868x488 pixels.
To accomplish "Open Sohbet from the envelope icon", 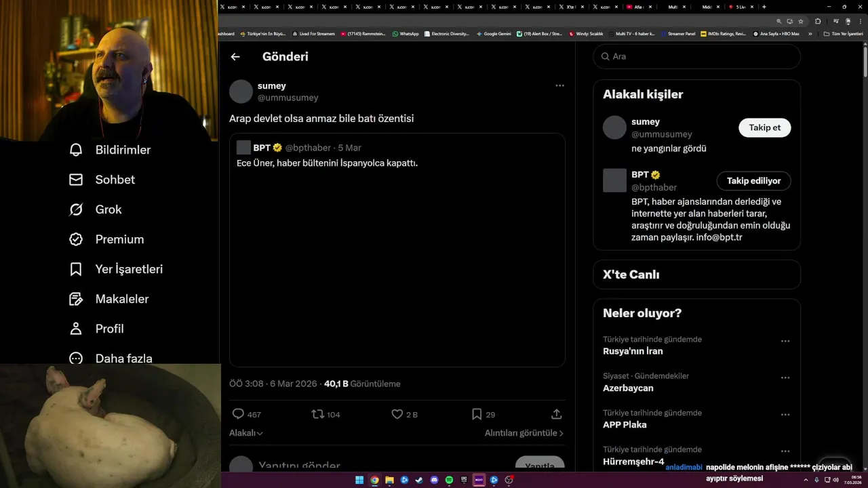I will point(76,180).
